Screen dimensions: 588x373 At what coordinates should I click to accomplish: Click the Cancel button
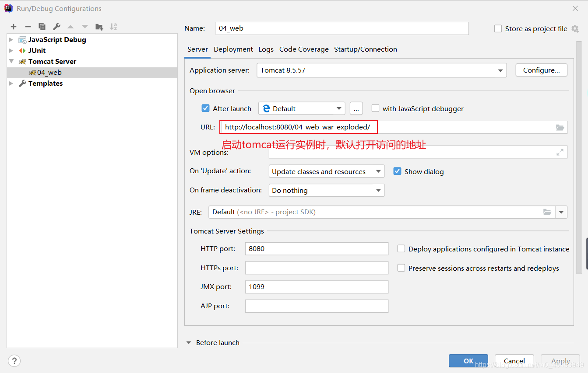click(514, 361)
